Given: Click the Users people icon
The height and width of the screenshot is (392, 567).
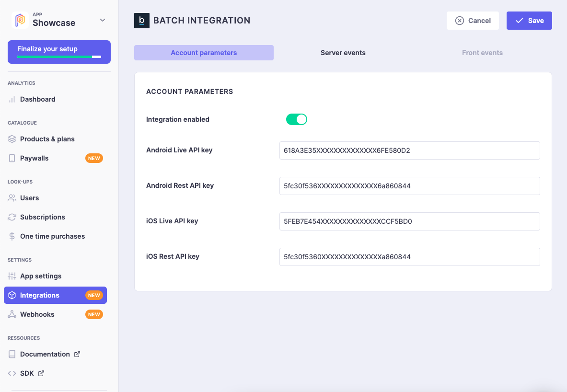Looking at the screenshot, I should coord(12,198).
